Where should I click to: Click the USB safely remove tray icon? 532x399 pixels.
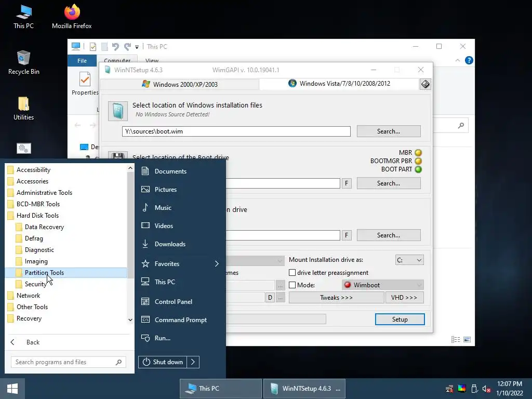point(474,389)
